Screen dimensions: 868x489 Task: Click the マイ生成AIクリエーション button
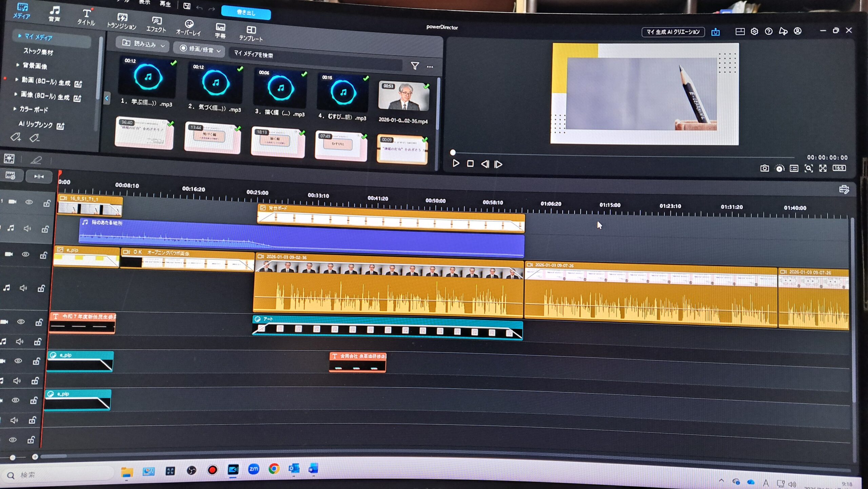point(673,32)
